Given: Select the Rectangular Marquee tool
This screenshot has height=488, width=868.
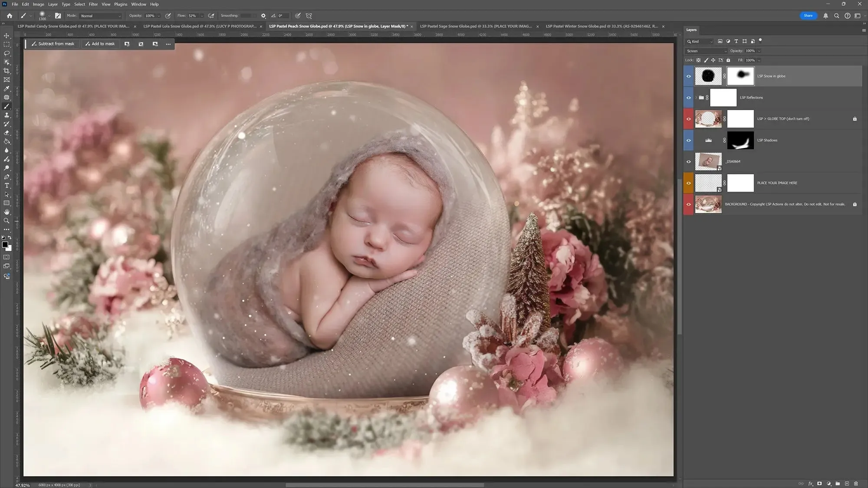Looking at the screenshot, I should coord(7,44).
